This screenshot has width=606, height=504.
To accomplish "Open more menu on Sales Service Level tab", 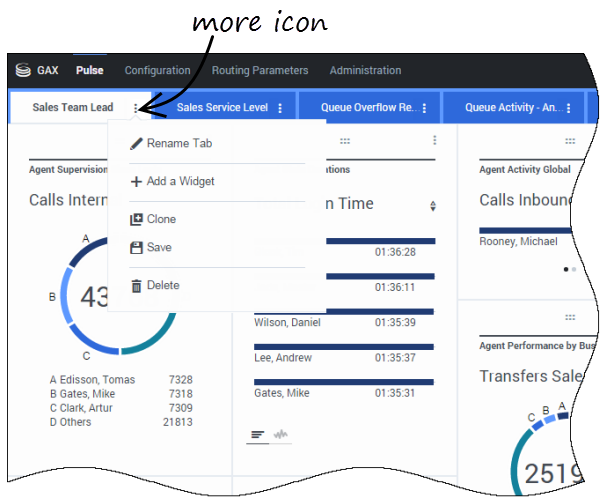I will pos(280,108).
